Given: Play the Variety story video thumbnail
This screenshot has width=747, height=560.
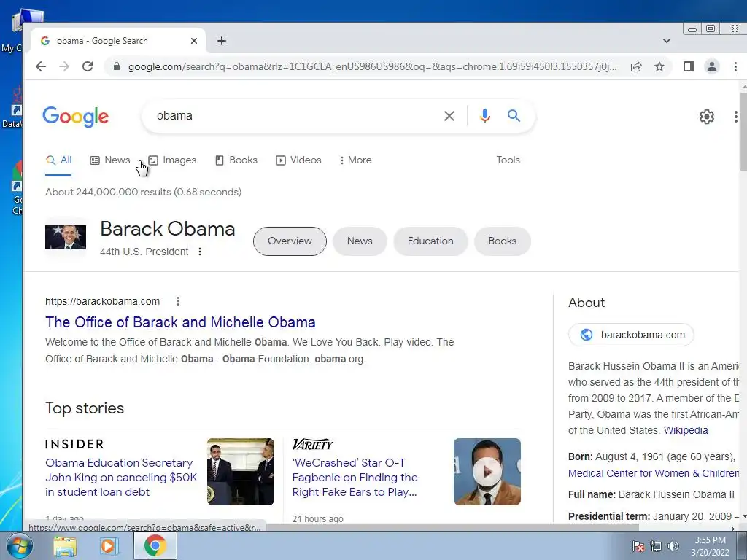Looking at the screenshot, I should 487,472.
